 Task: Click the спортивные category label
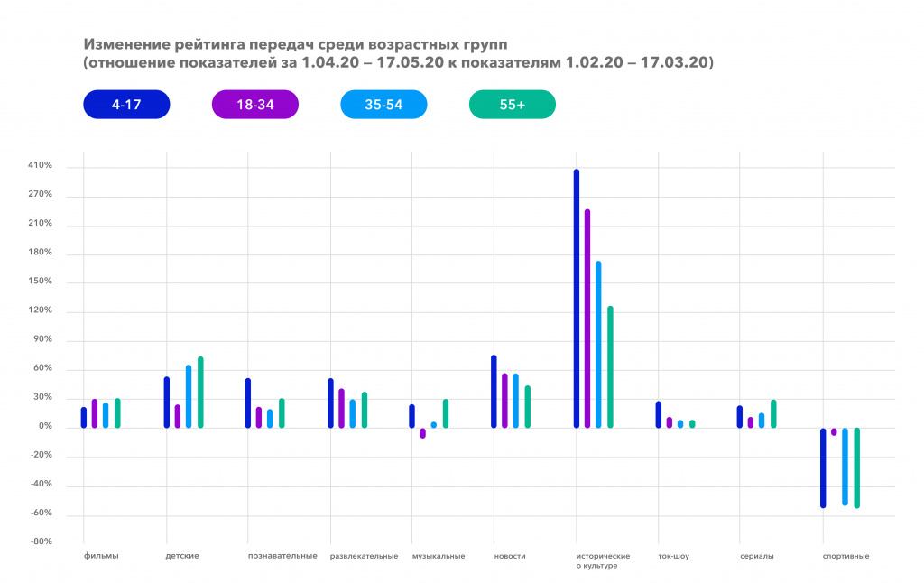(845, 556)
